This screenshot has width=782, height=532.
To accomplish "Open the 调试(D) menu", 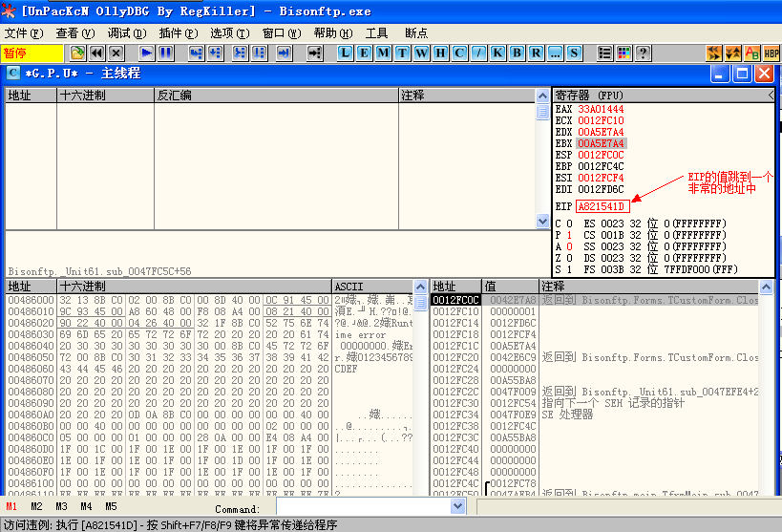I will click(127, 33).
